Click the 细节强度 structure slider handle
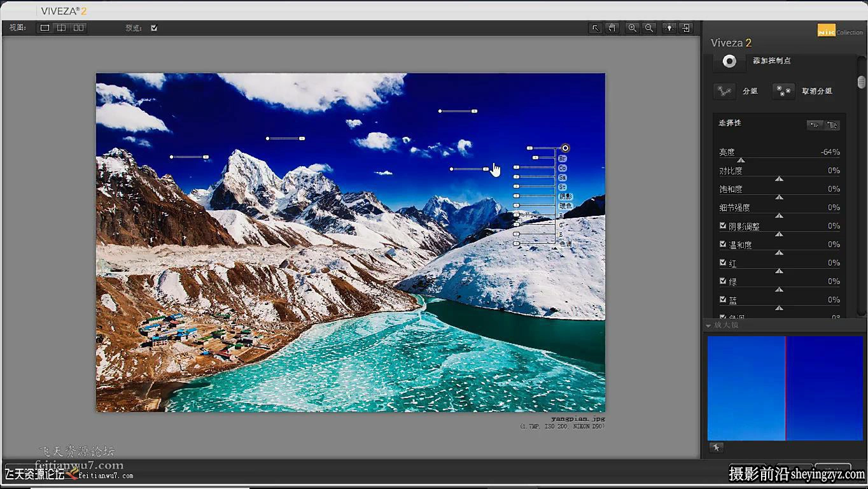This screenshot has height=489, width=868. 779,216
